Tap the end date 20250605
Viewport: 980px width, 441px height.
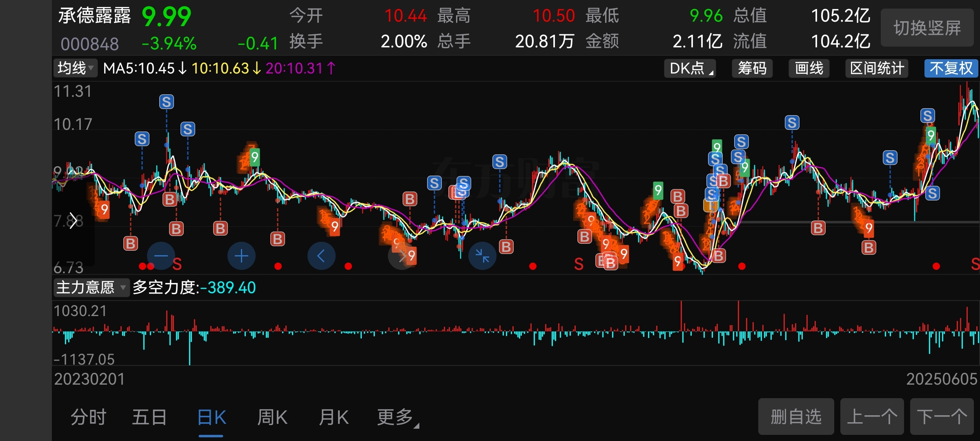[x=942, y=379]
